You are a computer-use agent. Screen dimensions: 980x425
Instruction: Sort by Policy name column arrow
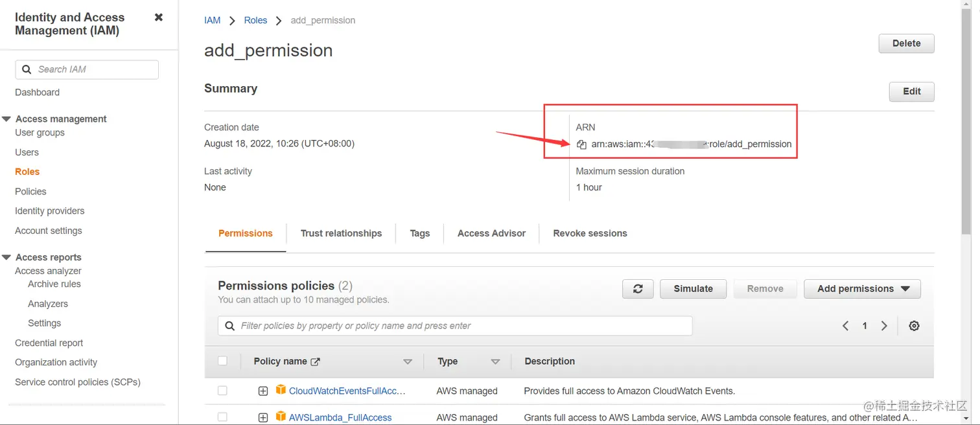click(x=408, y=362)
